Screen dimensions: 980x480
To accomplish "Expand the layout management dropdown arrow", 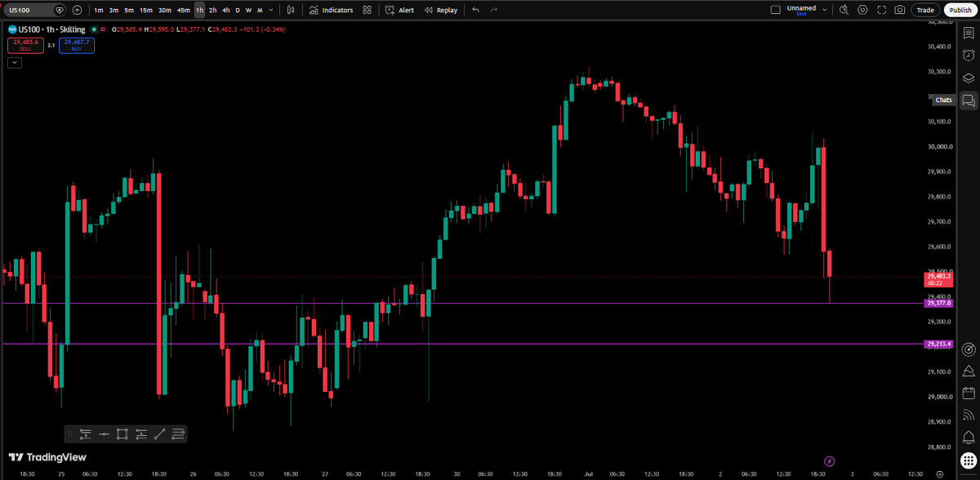I will 824,10.
